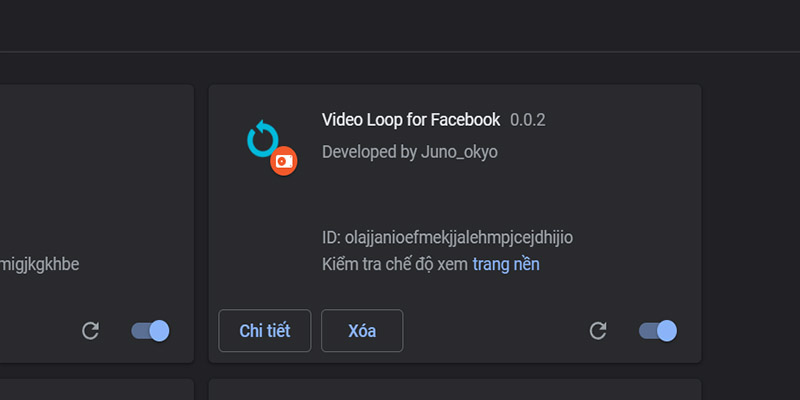Click the blue circular arrow in the logo
The width and height of the screenshot is (800, 400).
tap(262, 138)
